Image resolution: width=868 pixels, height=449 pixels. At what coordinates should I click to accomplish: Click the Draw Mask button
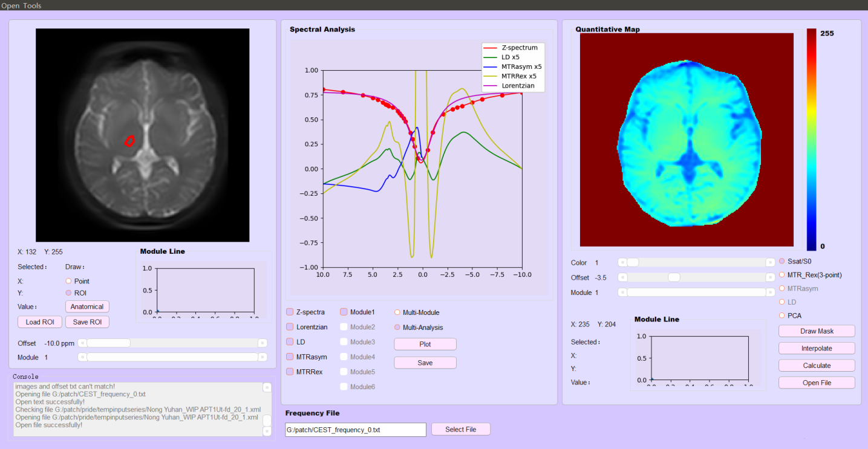point(817,331)
